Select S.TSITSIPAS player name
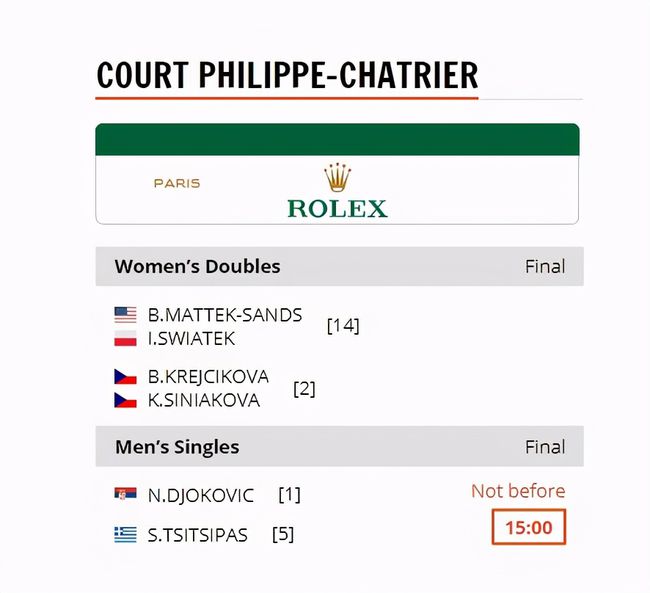Image resolution: width=650 pixels, height=593 pixels. point(198,535)
